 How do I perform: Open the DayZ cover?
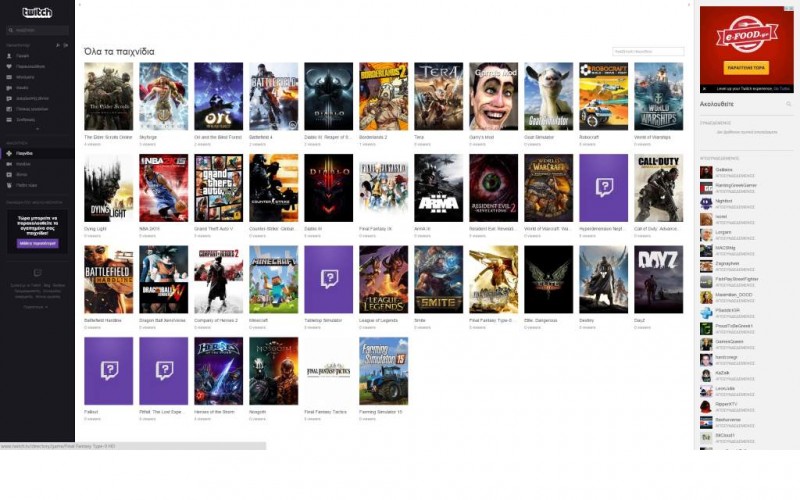tap(659, 280)
